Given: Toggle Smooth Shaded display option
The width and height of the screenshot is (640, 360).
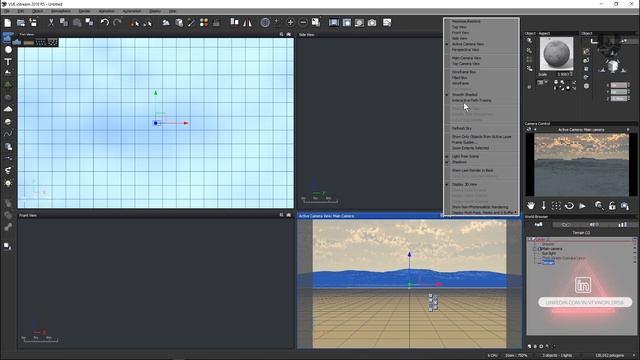Looking at the screenshot, I should (x=464, y=94).
